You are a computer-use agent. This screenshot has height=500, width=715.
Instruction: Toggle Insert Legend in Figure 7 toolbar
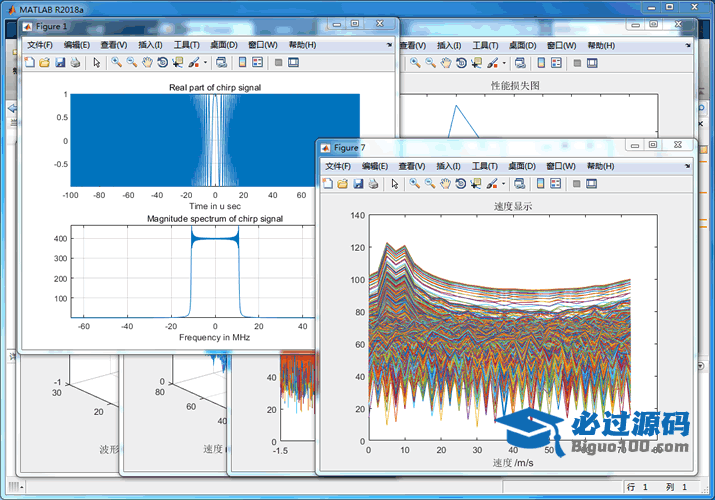coord(555,184)
